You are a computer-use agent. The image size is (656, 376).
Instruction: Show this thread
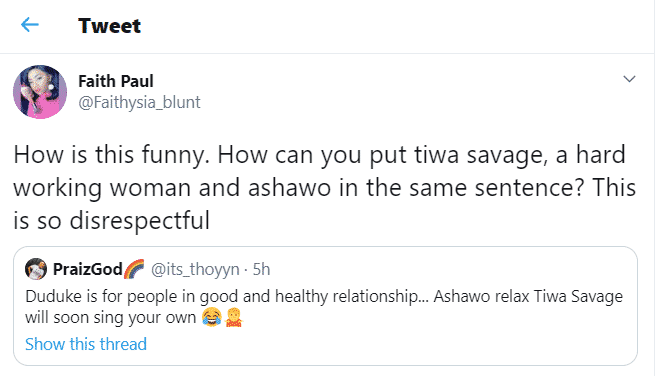click(x=86, y=344)
